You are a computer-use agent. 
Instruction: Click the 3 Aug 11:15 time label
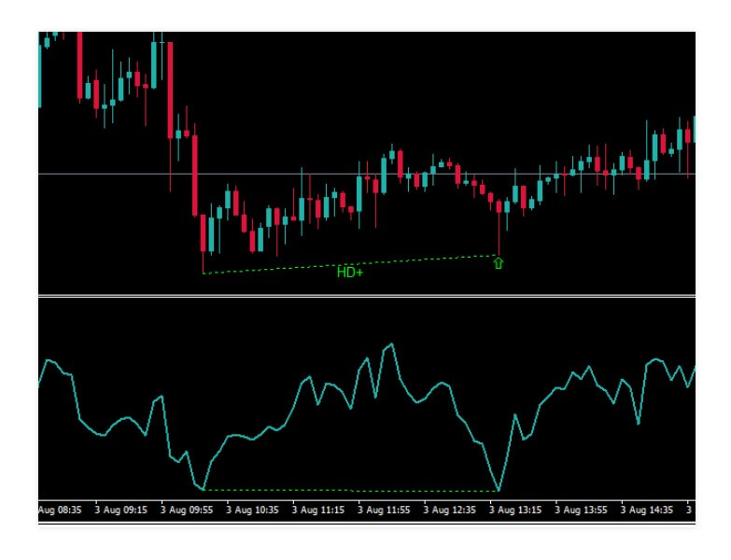point(318,510)
